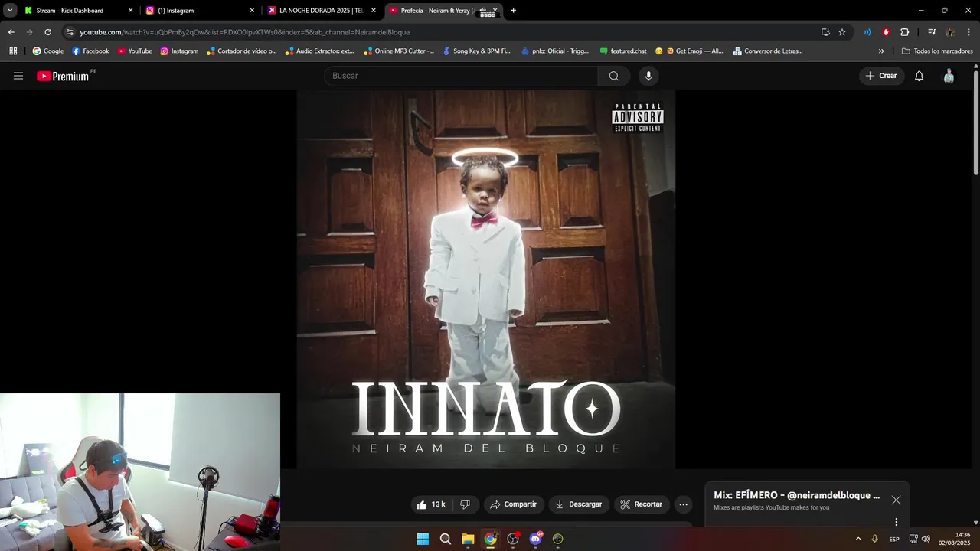
Task: Open pnkz_Oficial Trigg bookmark
Action: [555, 51]
